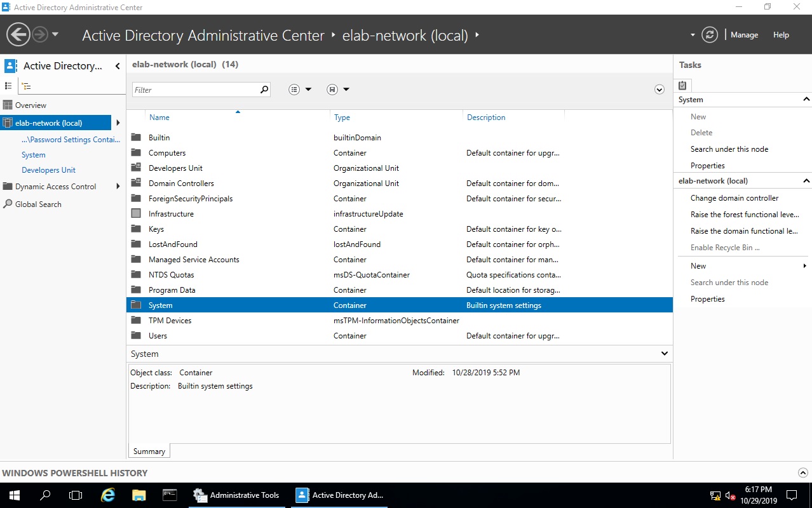
Task: Select System in the navigation pane
Action: [x=34, y=155]
